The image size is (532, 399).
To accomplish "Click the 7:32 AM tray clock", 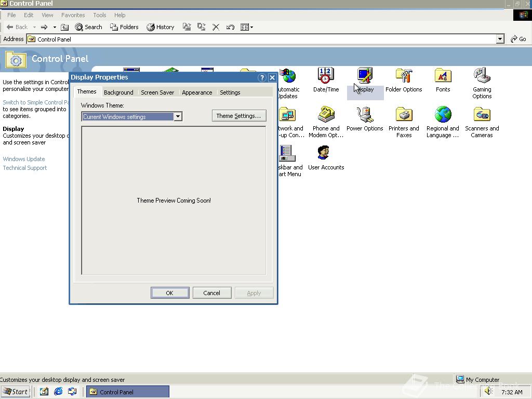I will (x=512, y=392).
